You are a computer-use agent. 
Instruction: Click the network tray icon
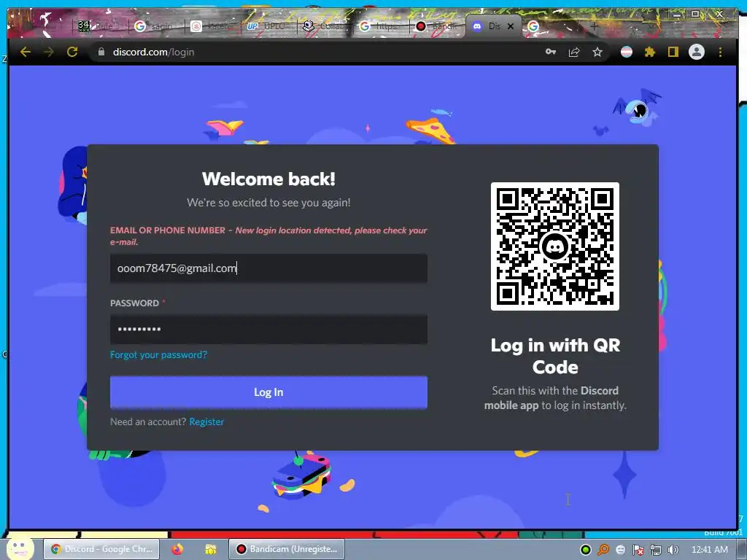656,550
